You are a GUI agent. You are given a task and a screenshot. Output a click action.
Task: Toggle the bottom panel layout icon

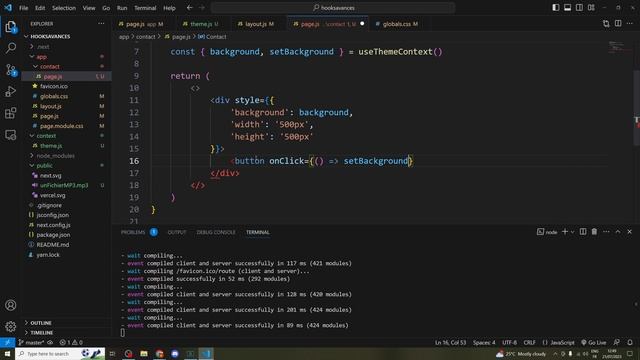click(x=567, y=7)
